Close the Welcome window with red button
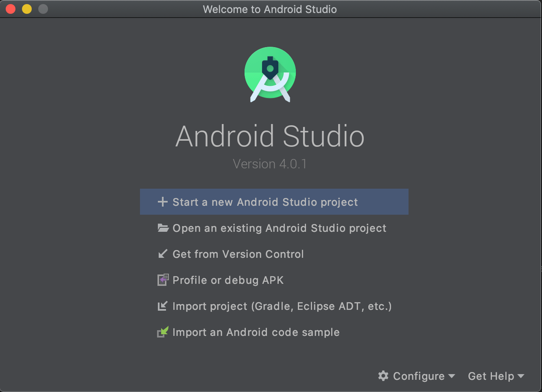 click(11, 9)
